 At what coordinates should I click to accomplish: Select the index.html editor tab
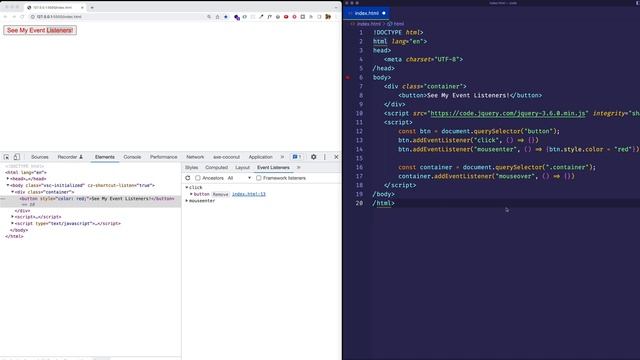click(367, 13)
